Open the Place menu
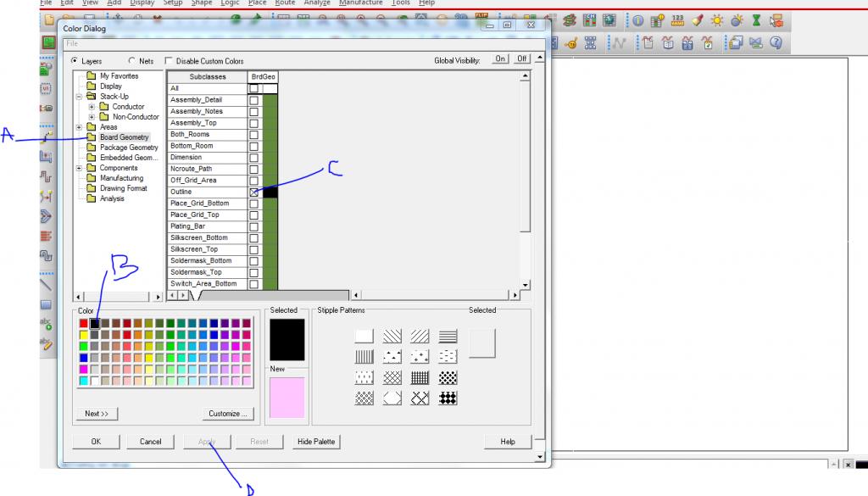 click(258, 3)
